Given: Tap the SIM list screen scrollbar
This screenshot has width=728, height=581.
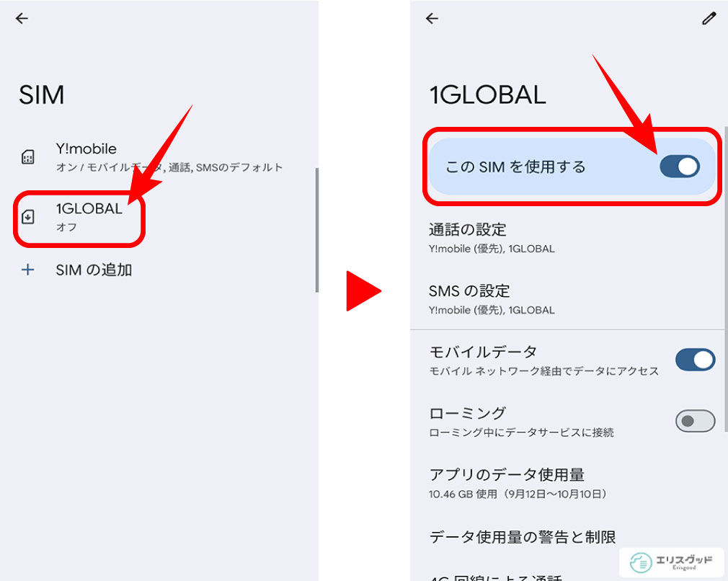Looking at the screenshot, I should (317, 230).
